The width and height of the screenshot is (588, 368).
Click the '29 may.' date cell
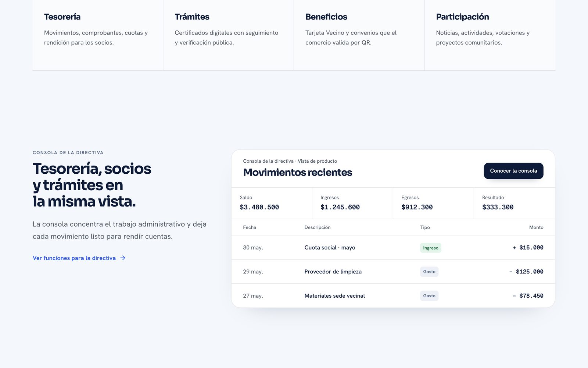pyautogui.click(x=253, y=272)
